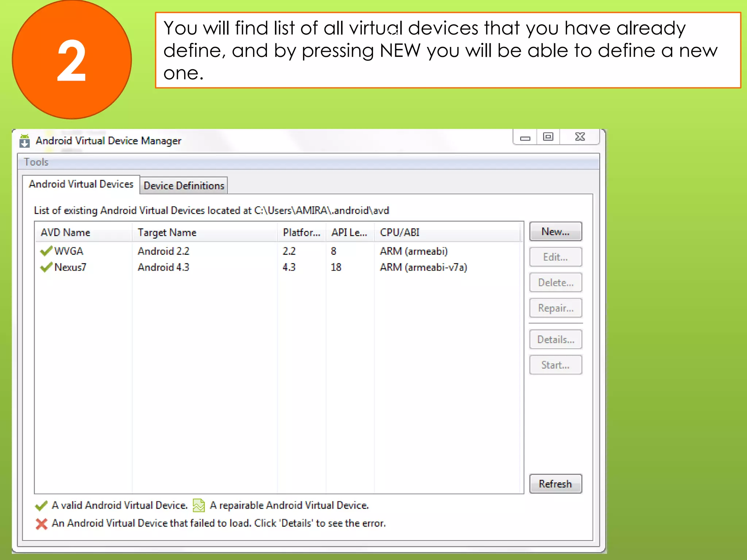This screenshot has height=560, width=747.
Task: Open the Tools menu
Action: 36,162
